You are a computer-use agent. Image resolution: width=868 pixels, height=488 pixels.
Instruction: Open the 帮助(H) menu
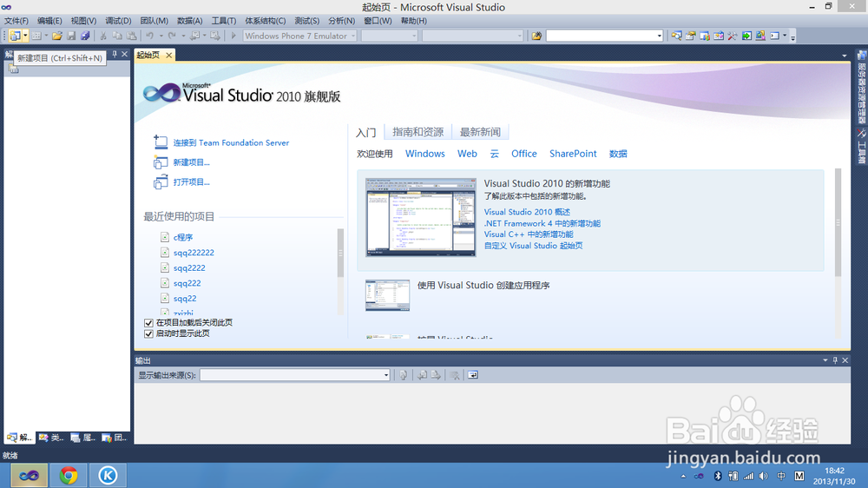(x=413, y=21)
